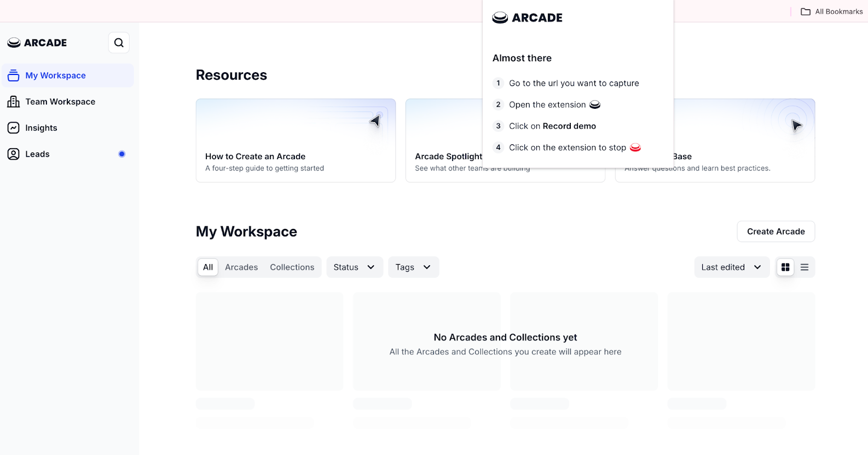Click the Insights chart icon
This screenshot has width=868, height=455.
pyautogui.click(x=14, y=128)
